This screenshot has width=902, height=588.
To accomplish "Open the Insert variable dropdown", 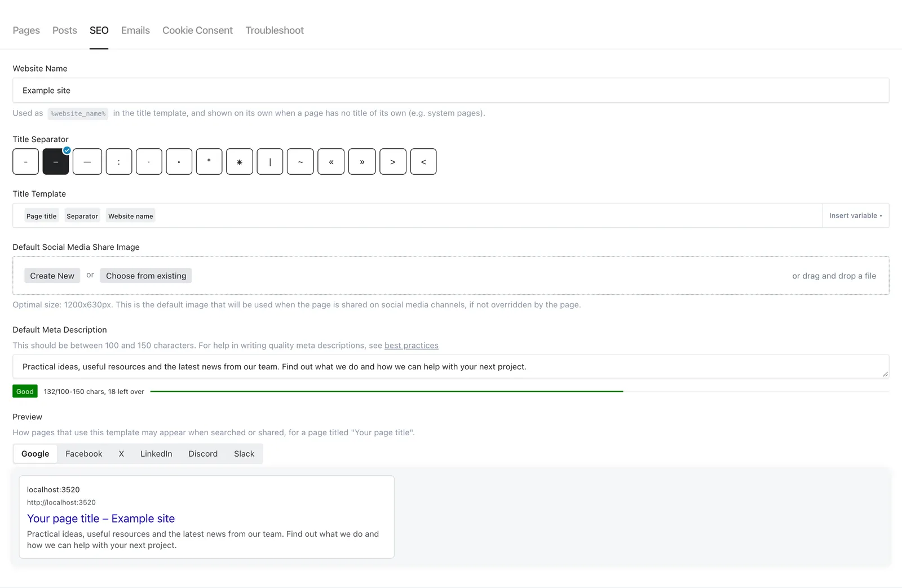I will 856,215.
